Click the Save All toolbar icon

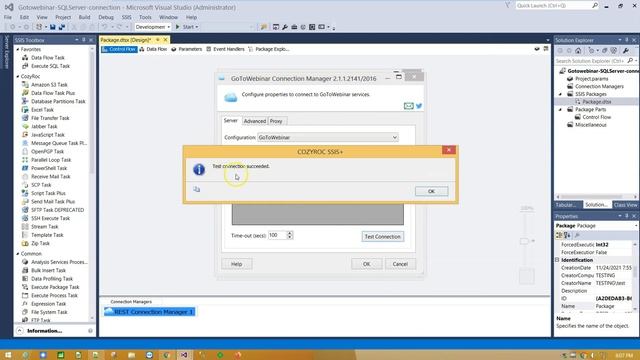pos(62,27)
